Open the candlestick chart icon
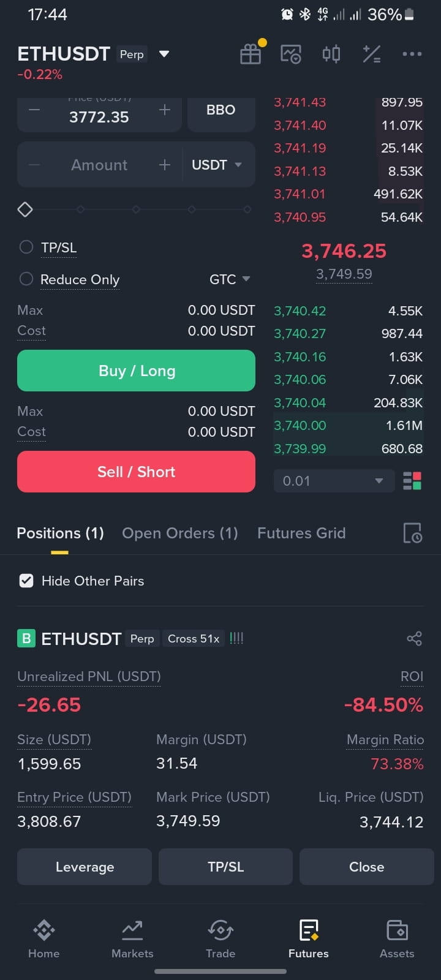 click(x=331, y=54)
